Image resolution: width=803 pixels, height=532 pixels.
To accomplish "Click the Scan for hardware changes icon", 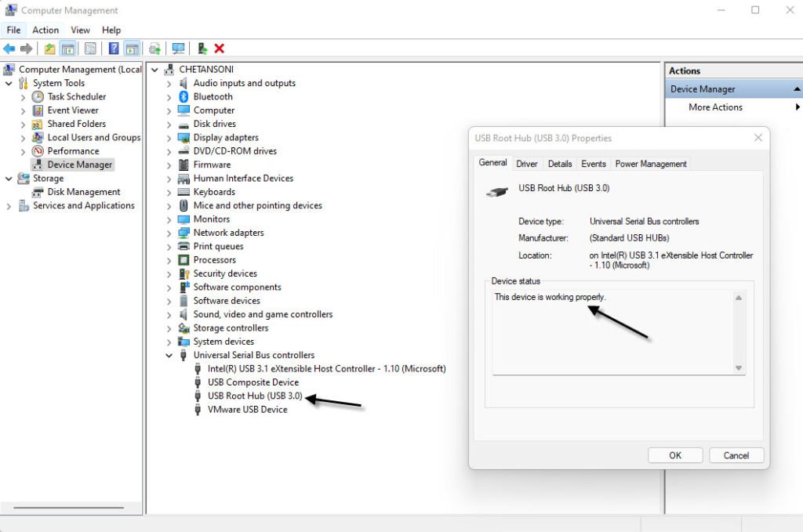I will click(x=180, y=48).
